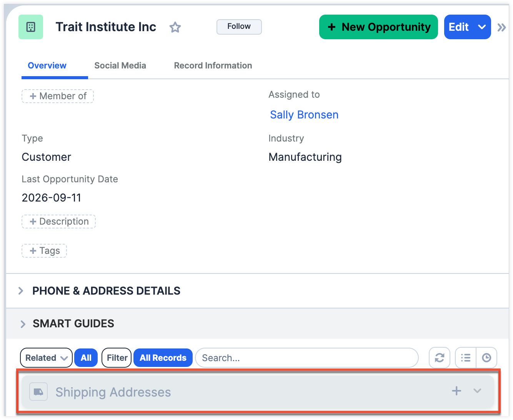Expand the Shipping Addresses panel chevron
513x420 pixels.
[477, 391]
